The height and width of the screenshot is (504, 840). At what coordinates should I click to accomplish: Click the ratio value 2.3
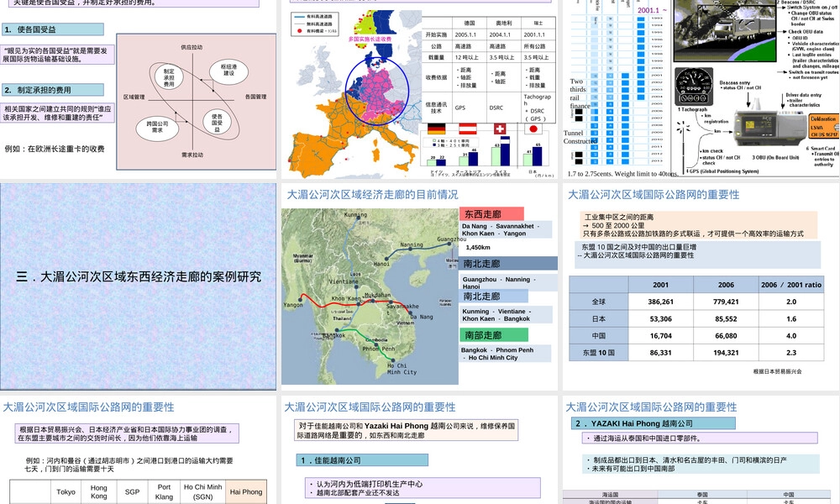[x=791, y=353]
